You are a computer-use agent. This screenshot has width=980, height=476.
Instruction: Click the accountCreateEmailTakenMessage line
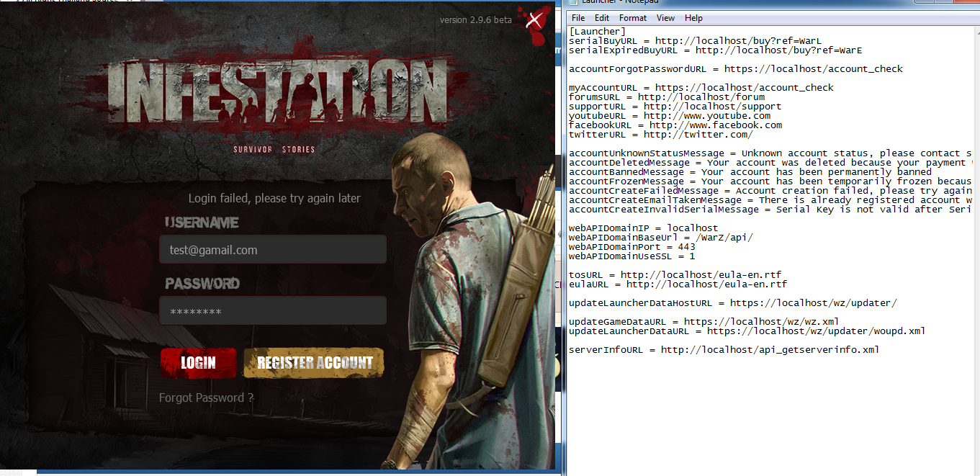[770, 200]
